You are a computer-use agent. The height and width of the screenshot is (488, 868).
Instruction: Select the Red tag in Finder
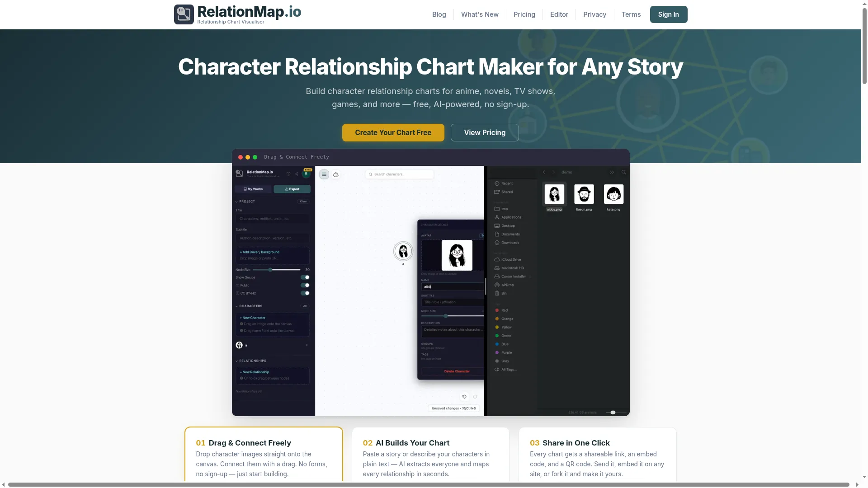click(502, 310)
